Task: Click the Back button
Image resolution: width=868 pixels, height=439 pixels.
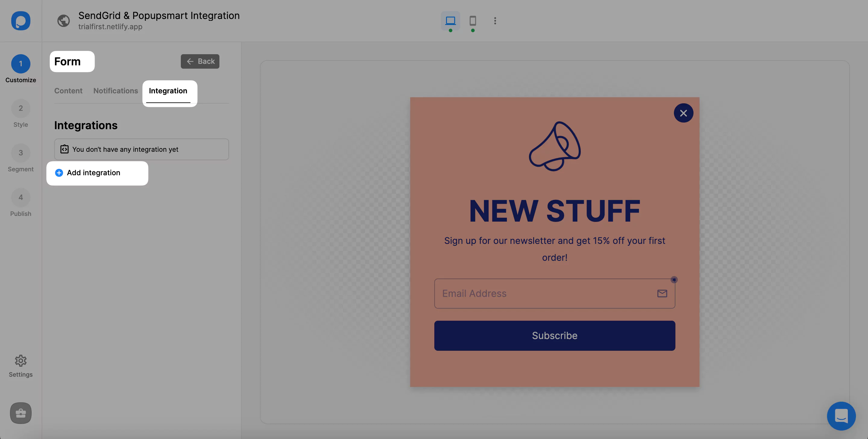Action: (200, 62)
